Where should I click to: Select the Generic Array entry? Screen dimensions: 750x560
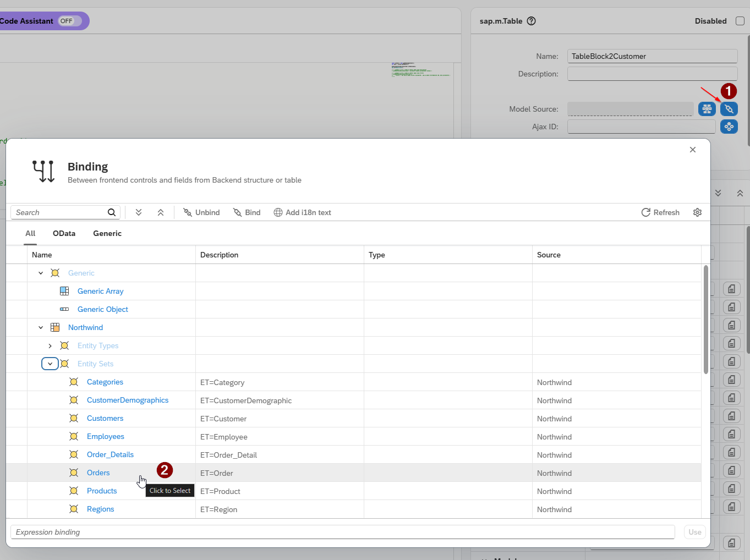click(100, 291)
